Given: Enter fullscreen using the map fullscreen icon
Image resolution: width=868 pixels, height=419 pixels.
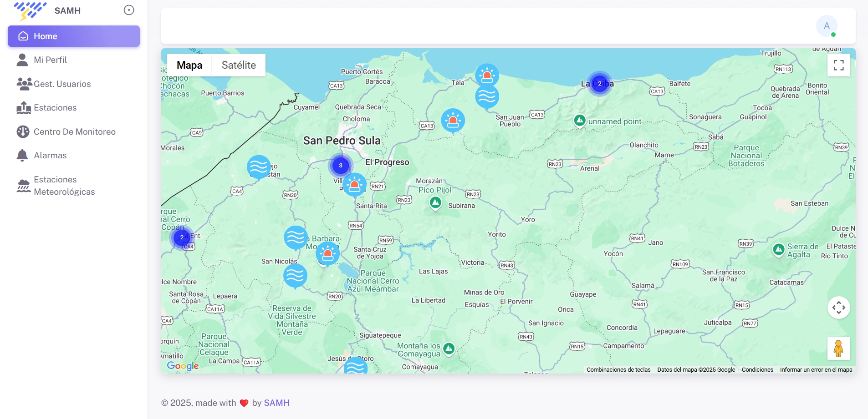Looking at the screenshot, I should 838,65.
